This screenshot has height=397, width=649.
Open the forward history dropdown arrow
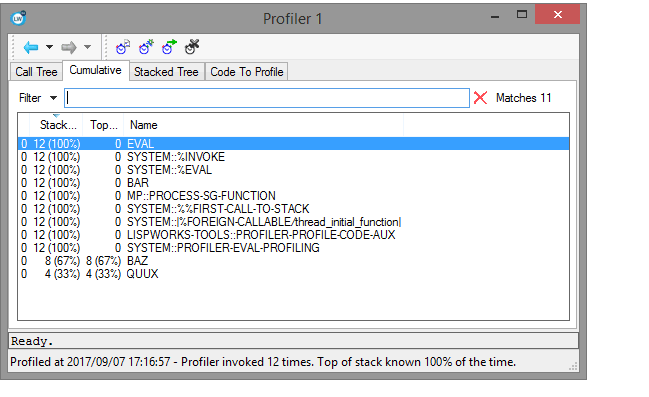coord(87,47)
